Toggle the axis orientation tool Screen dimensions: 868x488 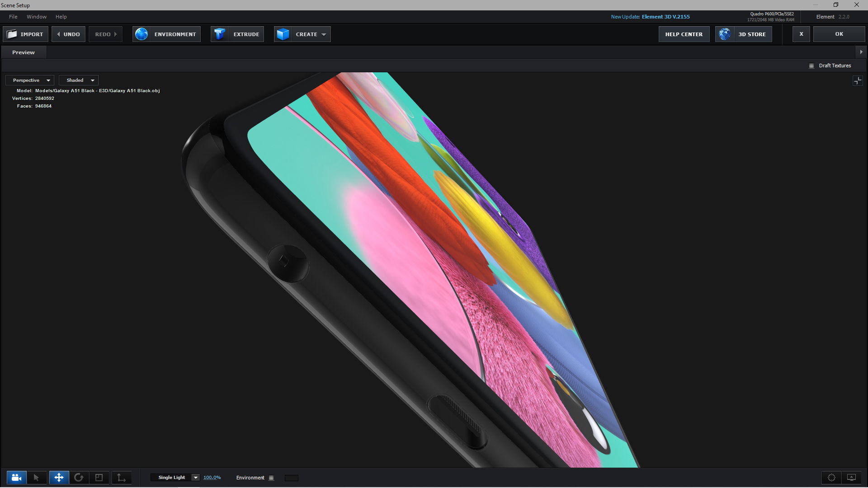121,478
